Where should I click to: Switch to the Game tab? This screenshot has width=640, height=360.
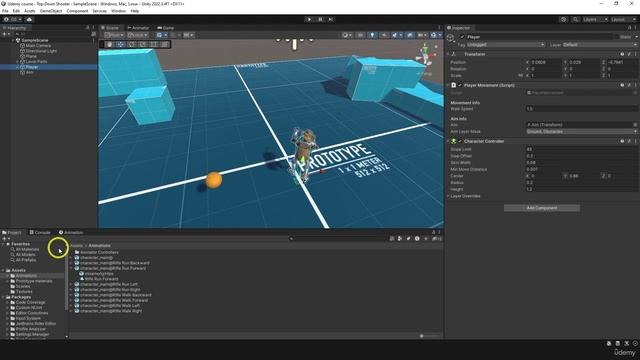coord(166,28)
